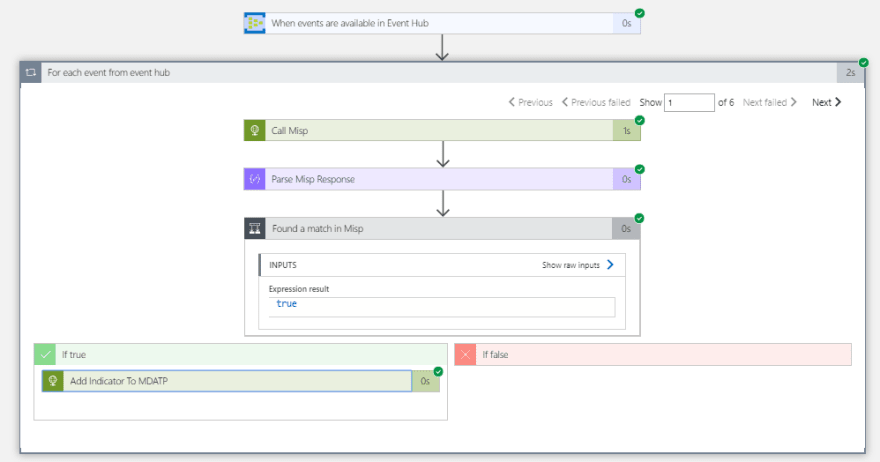Click the loop icon of the For each header
Viewport: 880px width, 462px height.
(x=31, y=72)
